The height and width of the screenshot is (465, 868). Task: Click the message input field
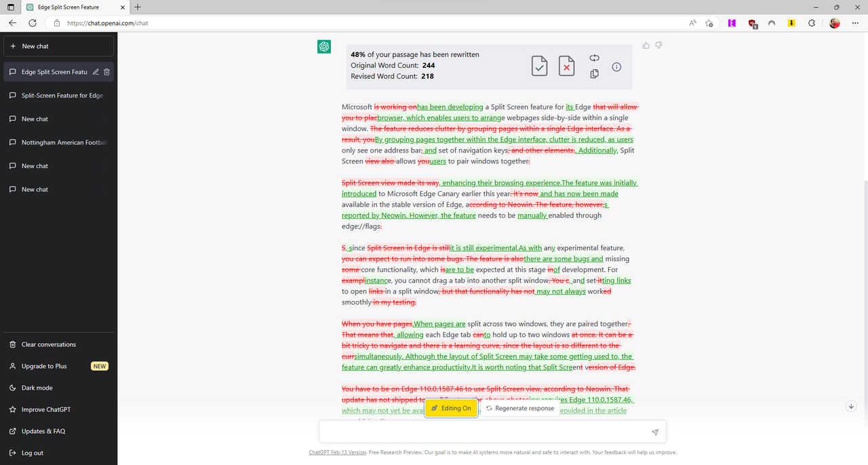click(492, 432)
